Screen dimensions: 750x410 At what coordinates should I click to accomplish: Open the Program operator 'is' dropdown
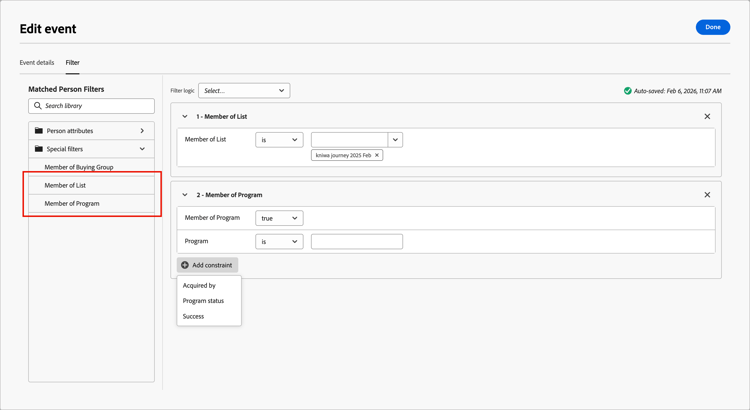(x=279, y=241)
